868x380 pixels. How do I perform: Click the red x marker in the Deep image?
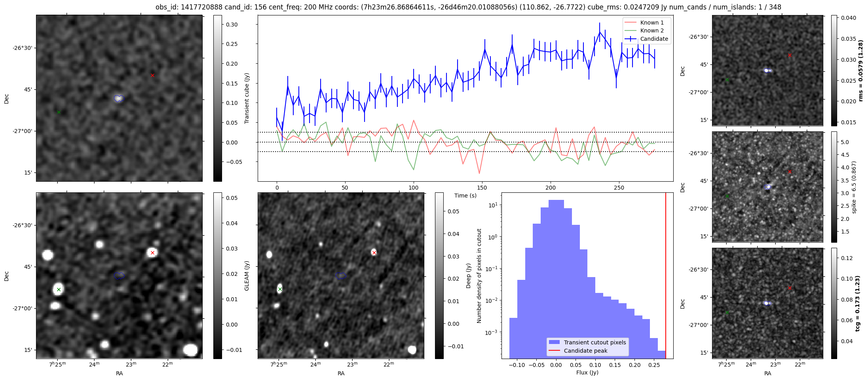374,253
